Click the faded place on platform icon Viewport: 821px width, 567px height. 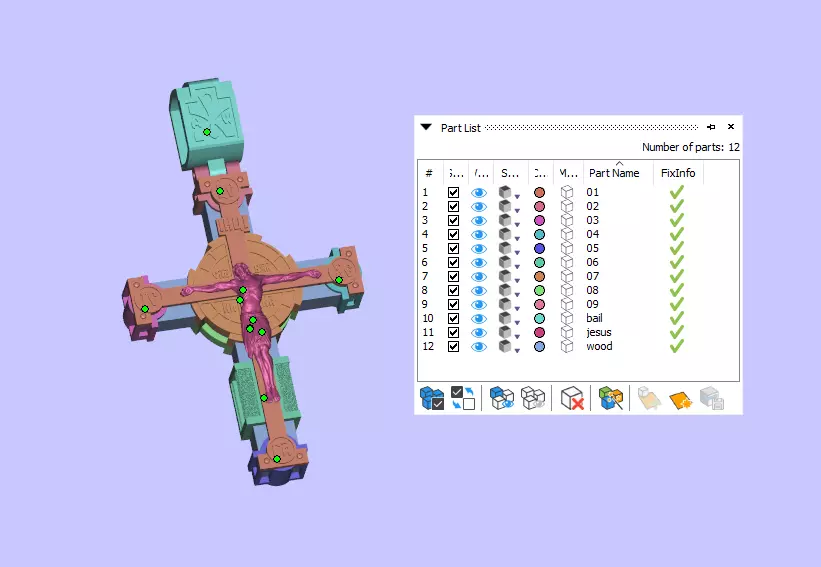pyautogui.click(x=649, y=398)
